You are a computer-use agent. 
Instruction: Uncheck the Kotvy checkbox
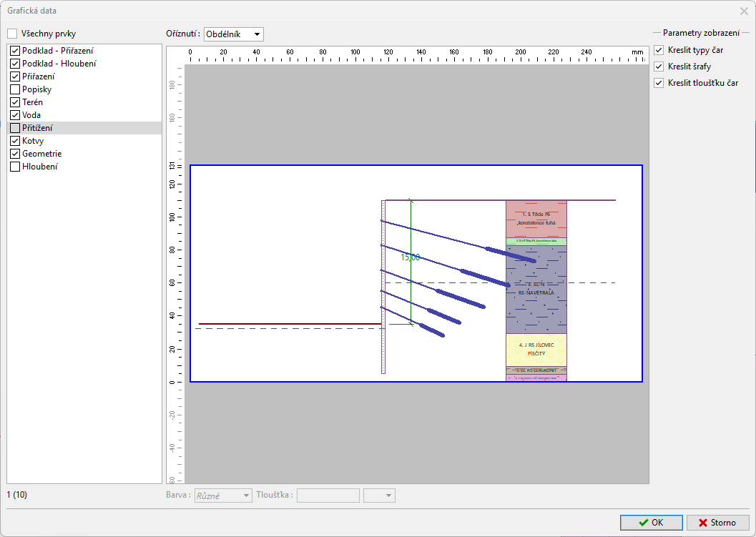pos(15,141)
